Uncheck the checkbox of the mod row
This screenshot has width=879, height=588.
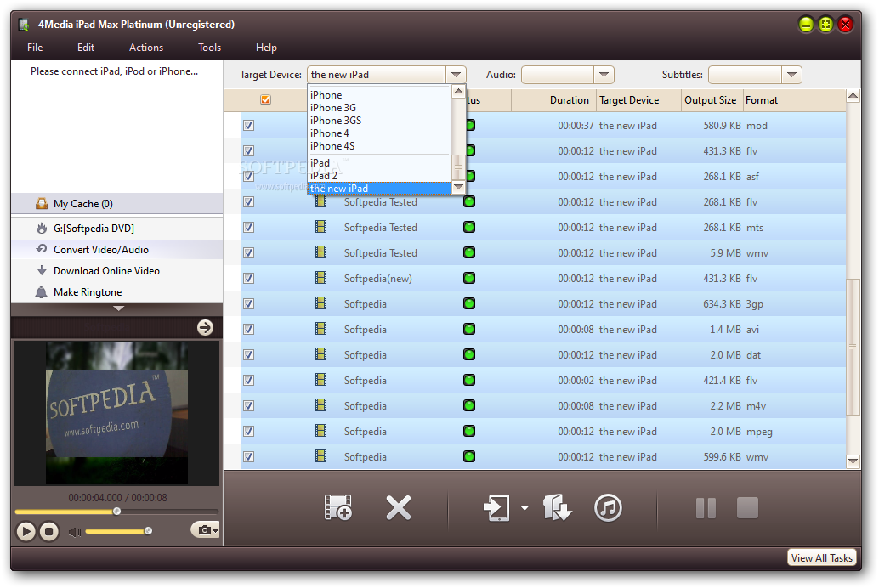pos(249,126)
